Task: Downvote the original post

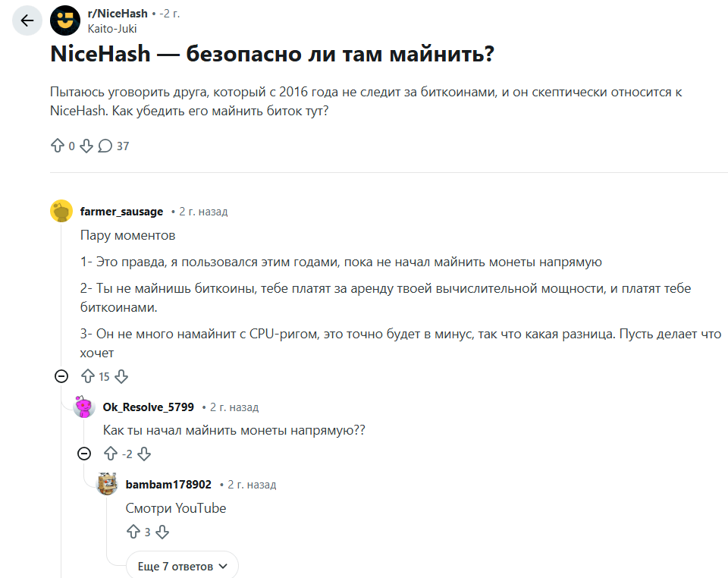Action: coord(86,145)
